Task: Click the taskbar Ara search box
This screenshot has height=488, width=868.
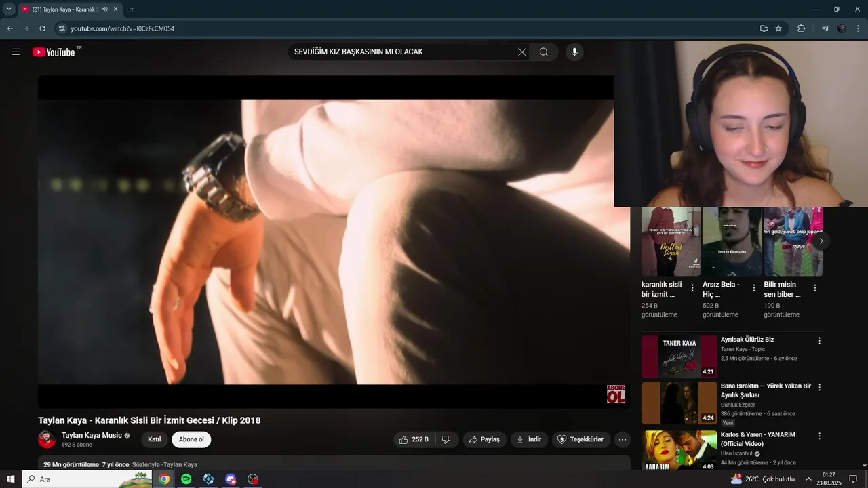Action: 87,479
